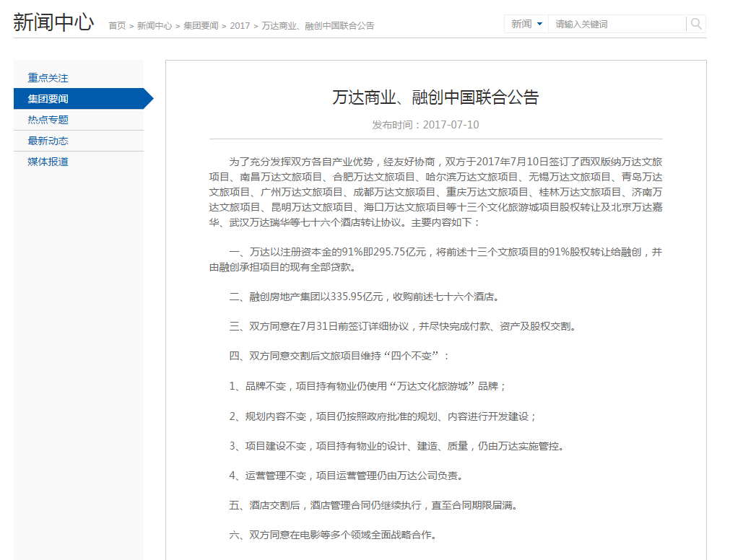This screenshot has width=730, height=560.
Task: Select the 2017 breadcrumb link
Action: pyautogui.click(x=240, y=26)
